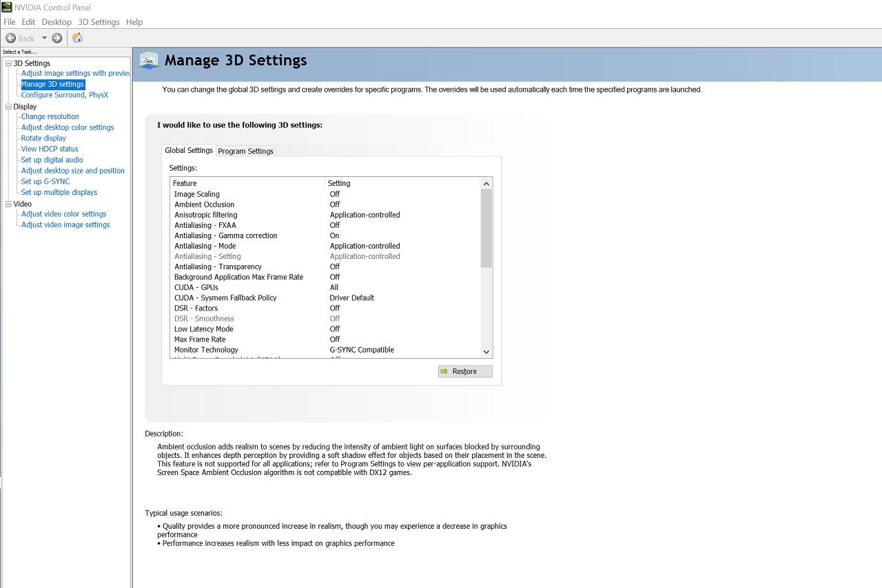
Task: Select CUDA - Sysmem Fallback Policy row
Action: tap(325, 297)
